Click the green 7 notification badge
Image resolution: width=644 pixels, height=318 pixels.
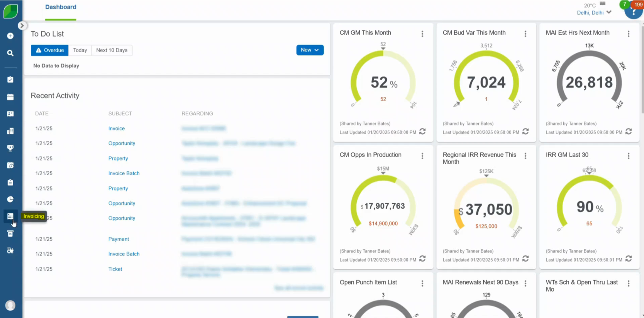point(624,5)
